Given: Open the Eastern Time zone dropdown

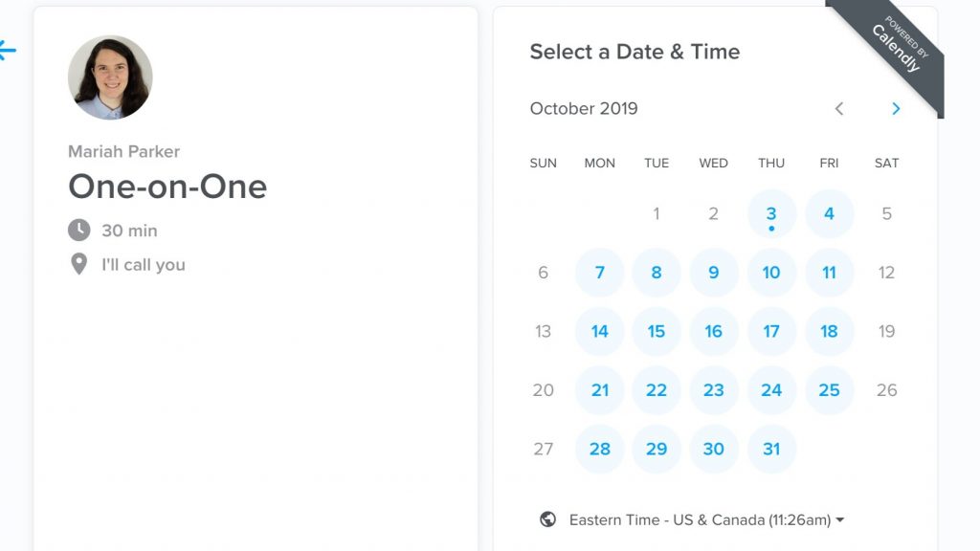Looking at the screenshot, I should 706,519.
